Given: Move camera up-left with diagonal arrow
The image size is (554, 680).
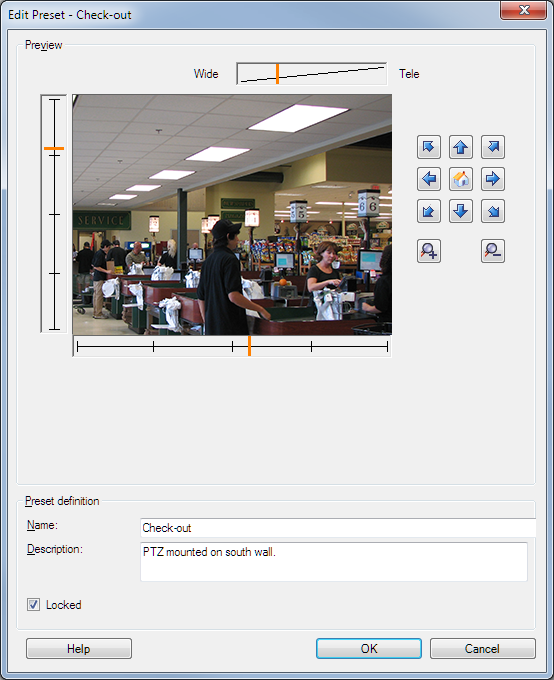Looking at the screenshot, I should point(429,147).
